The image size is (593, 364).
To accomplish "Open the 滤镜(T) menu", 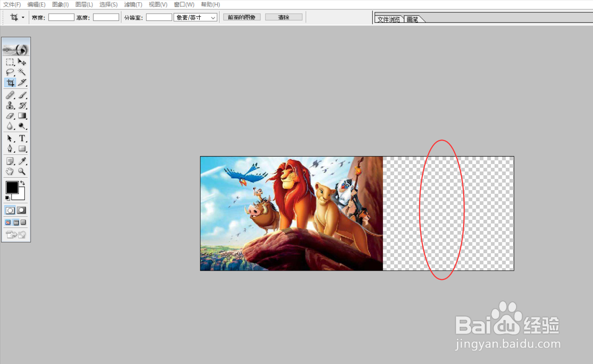I will tap(133, 4).
